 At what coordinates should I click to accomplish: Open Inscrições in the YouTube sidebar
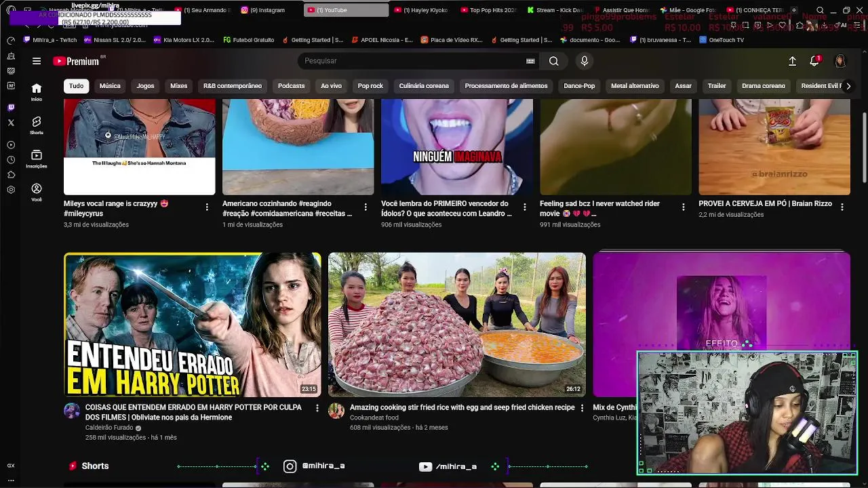point(37,159)
